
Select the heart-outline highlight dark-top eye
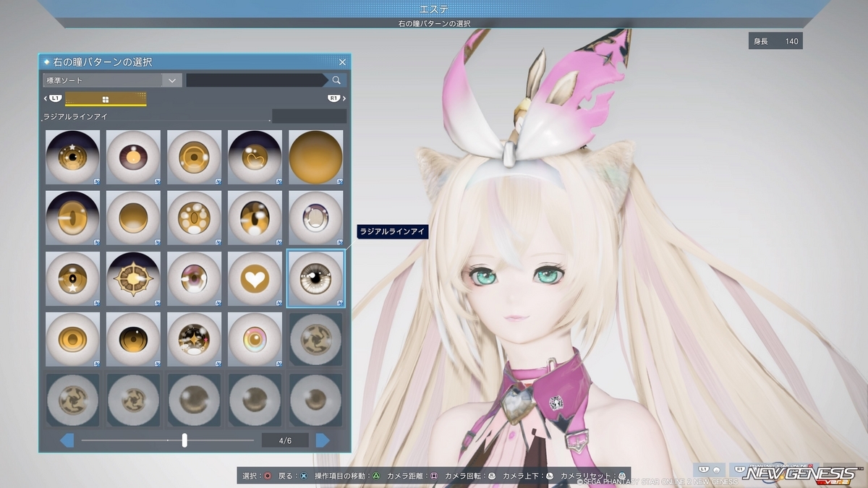point(255,157)
